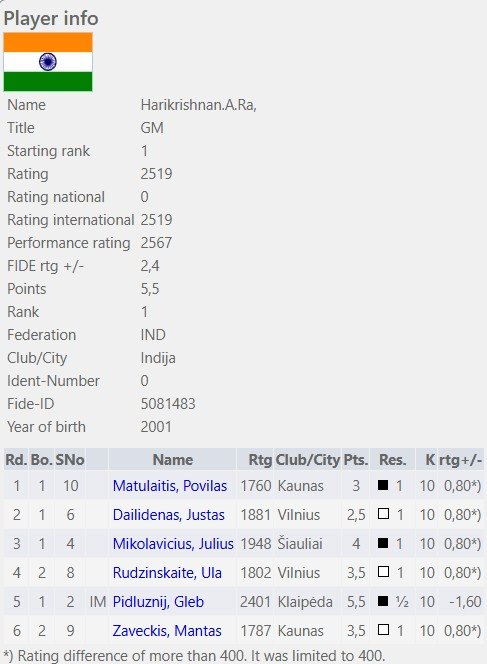Screen dimensions: 487x664
Task: Click black piece icon in round 3
Action: coord(383,542)
